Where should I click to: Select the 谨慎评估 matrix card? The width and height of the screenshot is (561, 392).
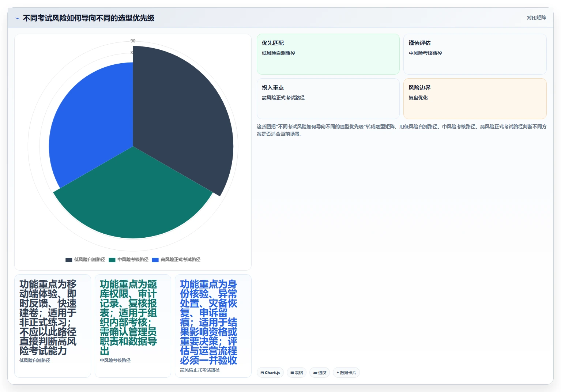tap(475, 54)
